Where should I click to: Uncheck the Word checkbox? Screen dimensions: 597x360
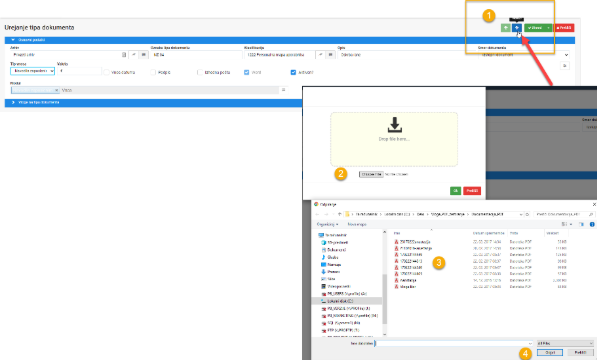click(x=247, y=72)
